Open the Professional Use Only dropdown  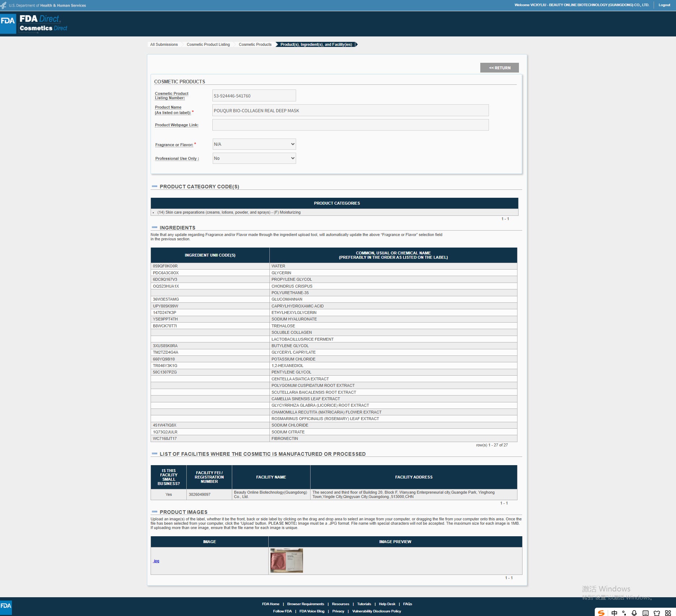coord(254,158)
